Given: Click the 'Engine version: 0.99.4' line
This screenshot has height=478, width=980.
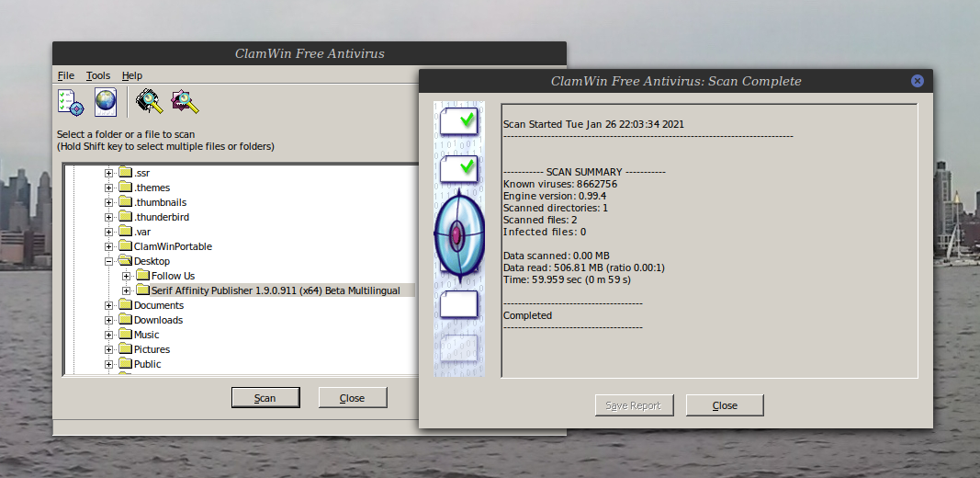Looking at the screenshot, I should pos(555,196).
